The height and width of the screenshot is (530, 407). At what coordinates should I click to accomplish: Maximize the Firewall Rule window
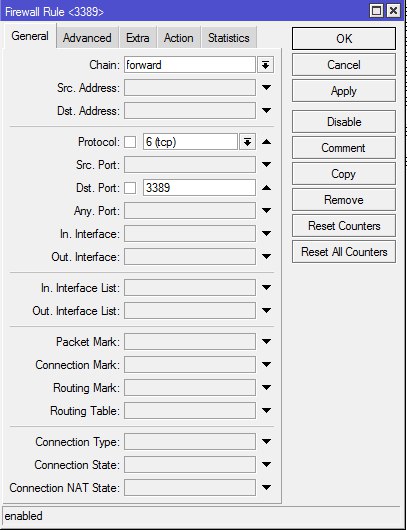point(377,10)
